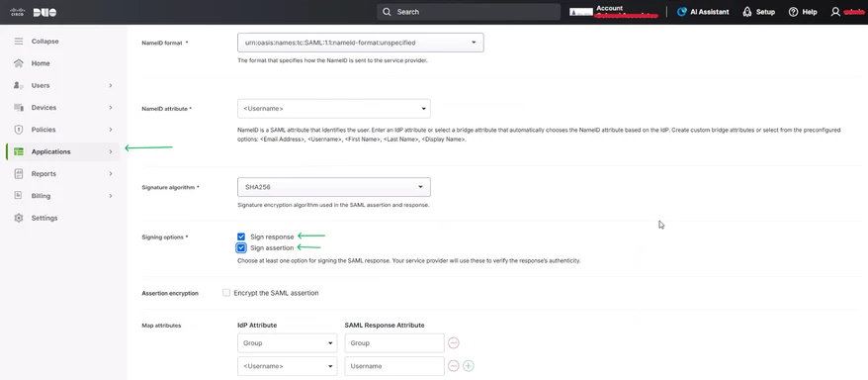Click the IdP Attribute column header
The width and height of the screenshot is (868, 380).
click(x=257, y=326)
